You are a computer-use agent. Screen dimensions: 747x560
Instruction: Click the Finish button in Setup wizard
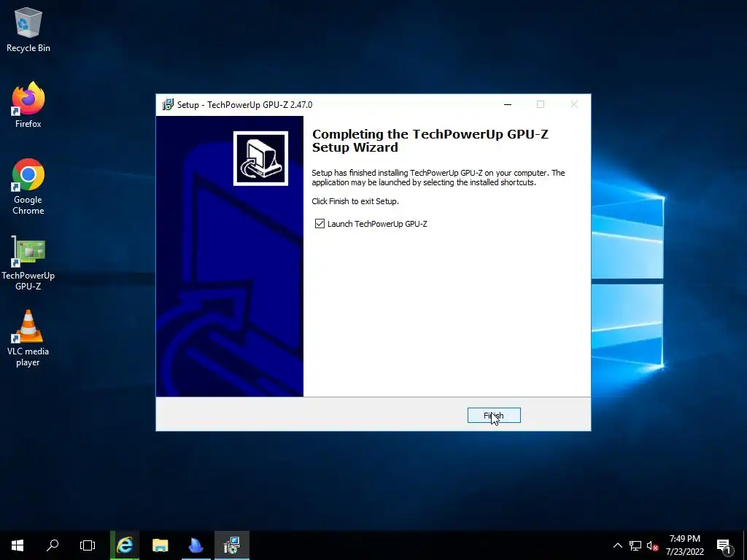tap(494, 415)
